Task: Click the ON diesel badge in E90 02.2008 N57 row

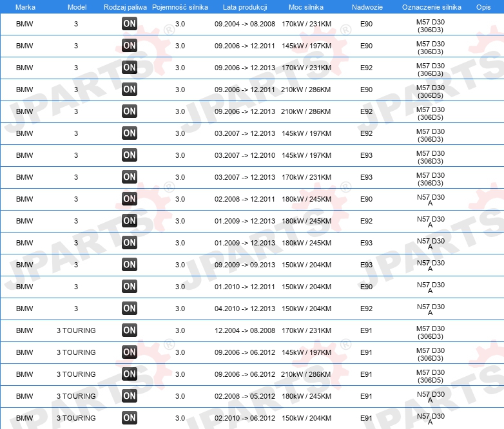Action: (x=130, y=198)
